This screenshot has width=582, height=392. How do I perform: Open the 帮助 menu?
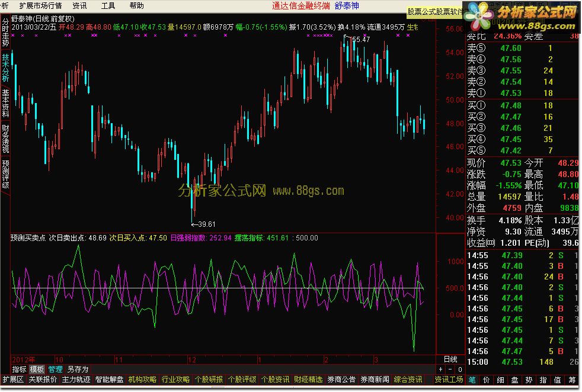[x=136, y=5]
